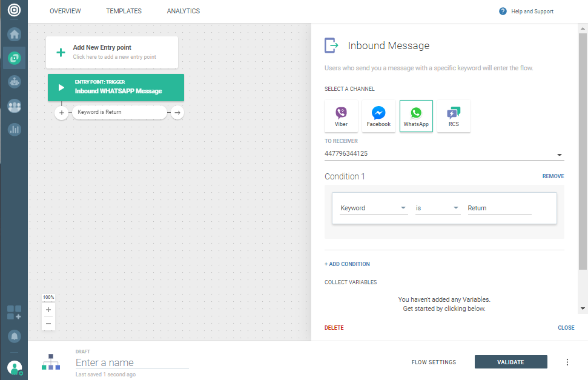This screenshot has height=380, width=588.
Task: Click the plus icon beside Keyword is Return
Action: pyautogui.click(x=61, y=113)
